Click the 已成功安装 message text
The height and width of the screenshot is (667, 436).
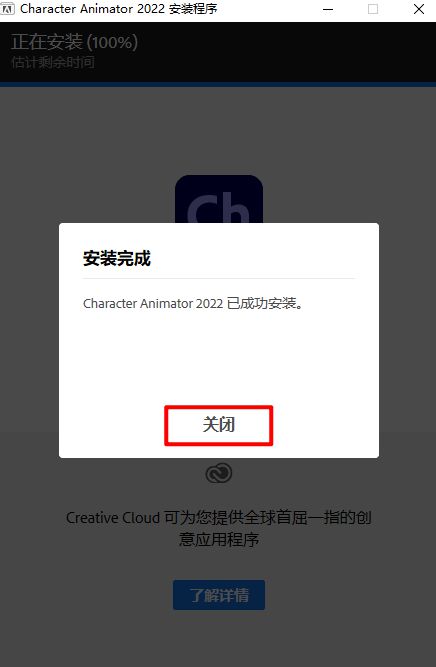click(x=193, y=303)
